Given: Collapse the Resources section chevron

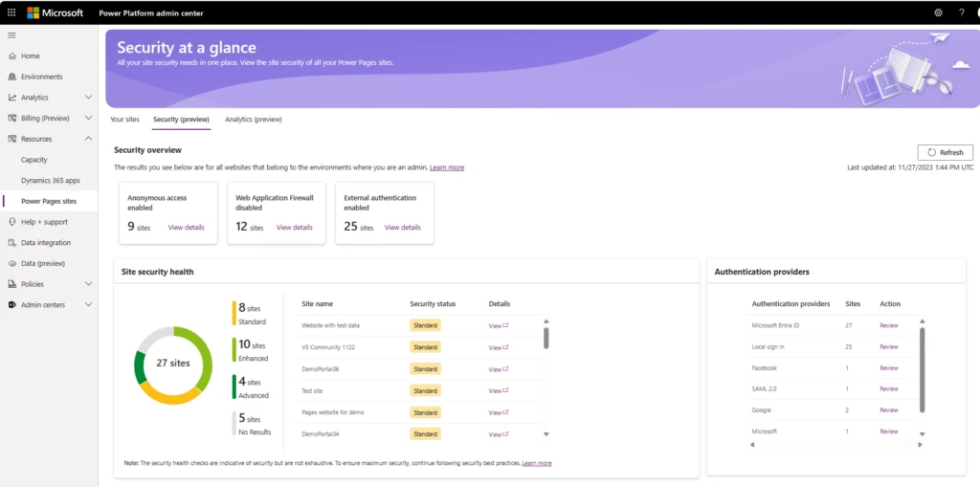Looking at the screenshot, I should [x=88, y=139].
